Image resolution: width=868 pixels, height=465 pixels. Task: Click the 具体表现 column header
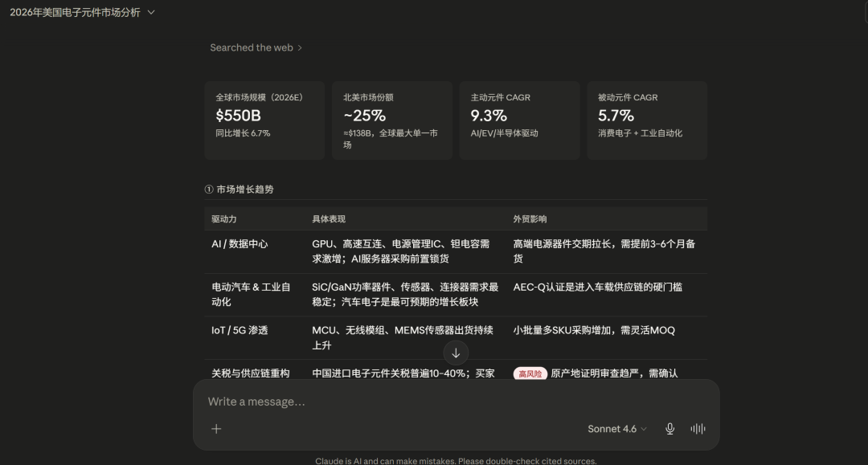coord(329,219)
